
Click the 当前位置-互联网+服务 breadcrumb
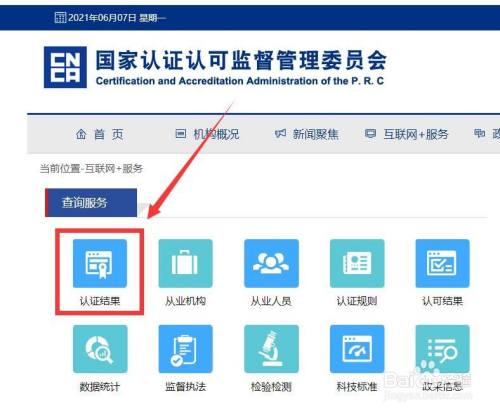click(x=91, y=168)
